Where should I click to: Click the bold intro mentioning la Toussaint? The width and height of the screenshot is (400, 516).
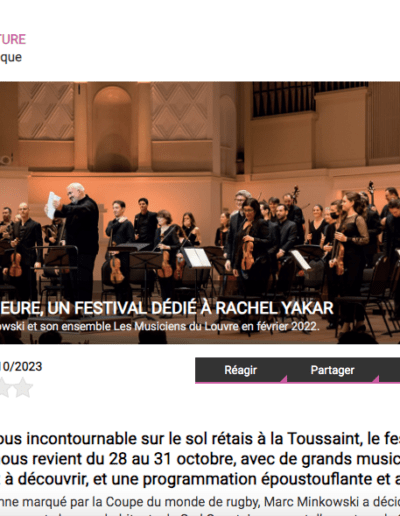[200, 439]
